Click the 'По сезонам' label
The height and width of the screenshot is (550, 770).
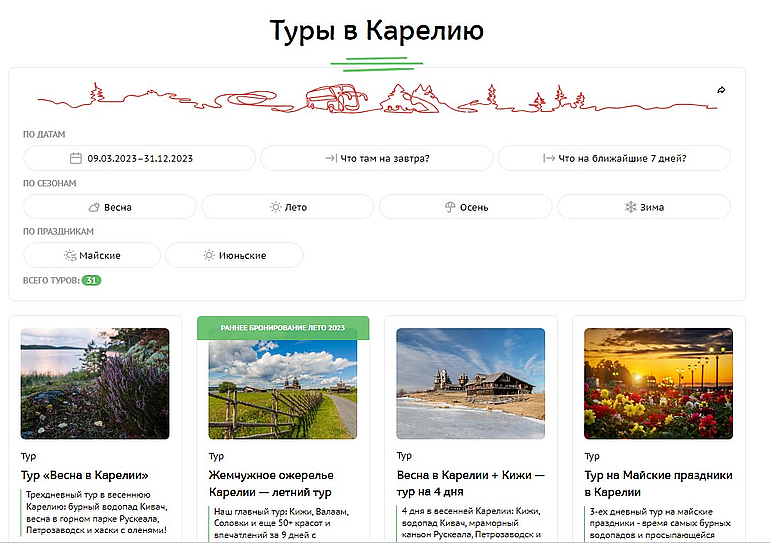[x=50, y=183]
